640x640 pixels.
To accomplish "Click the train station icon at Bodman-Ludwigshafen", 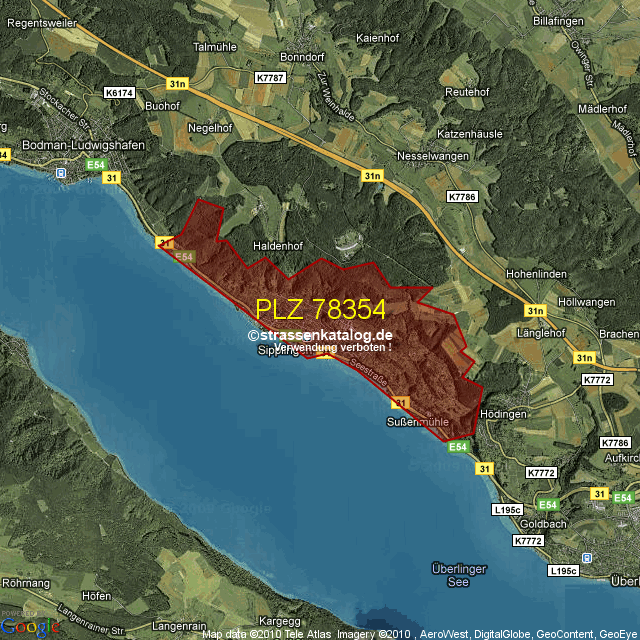I will tap(61, 173).
